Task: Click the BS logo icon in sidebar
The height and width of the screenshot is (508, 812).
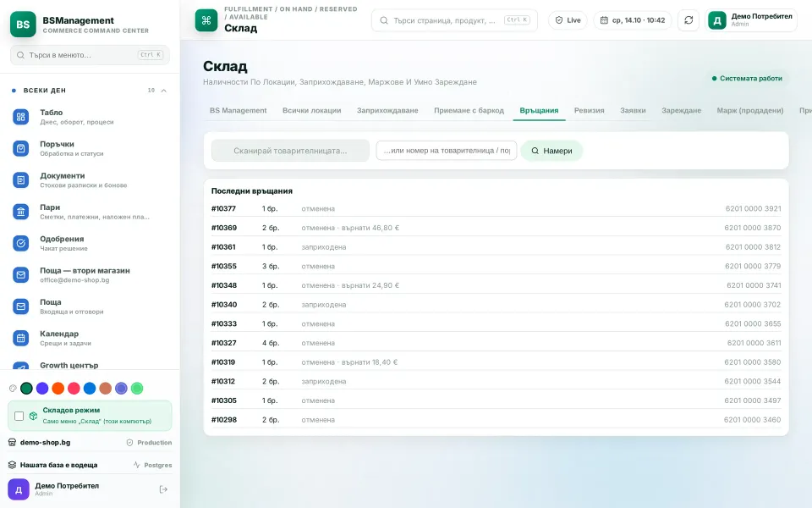Action: coord(23,24)
